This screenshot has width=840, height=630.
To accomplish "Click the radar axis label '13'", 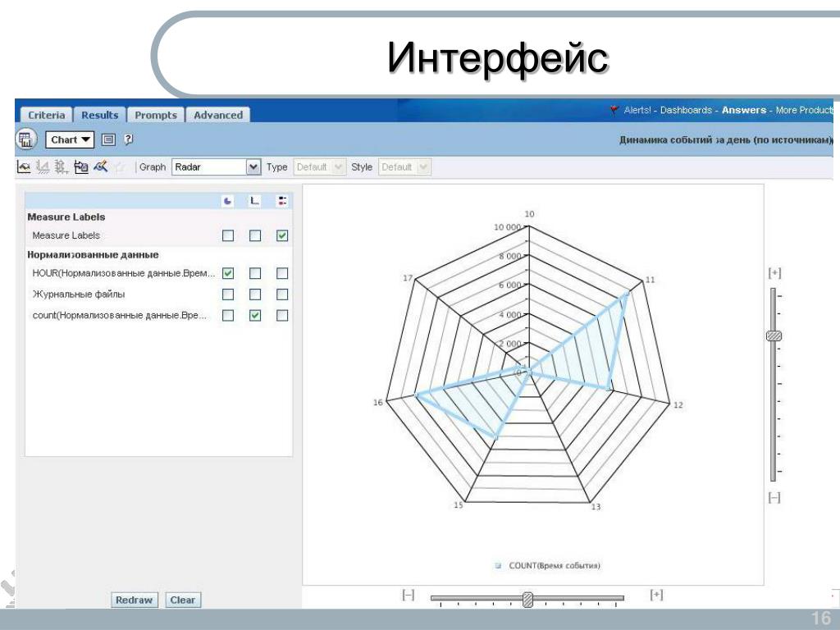I will pos(596,506).
